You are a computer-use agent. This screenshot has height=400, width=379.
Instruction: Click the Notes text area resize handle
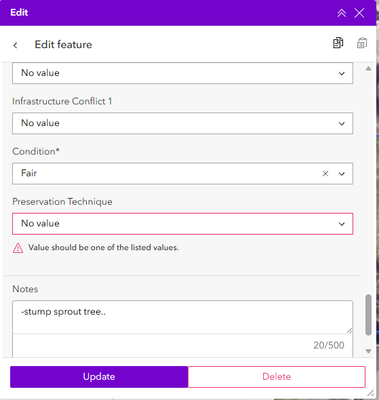coord(349,330)
